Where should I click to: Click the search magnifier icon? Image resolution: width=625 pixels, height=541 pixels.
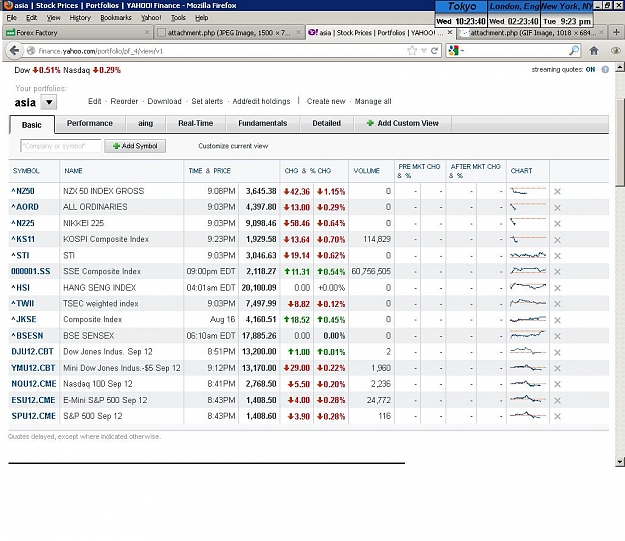click(x=574, y=51)
